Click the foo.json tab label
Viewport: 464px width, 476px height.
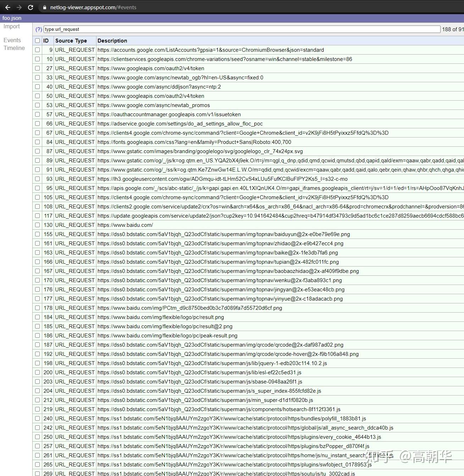click(12, 18)
